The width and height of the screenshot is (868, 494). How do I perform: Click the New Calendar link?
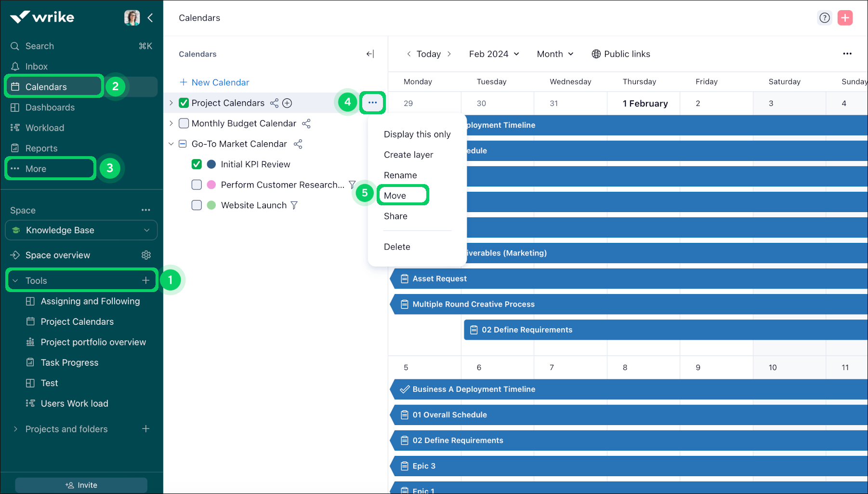click(214, 82)
